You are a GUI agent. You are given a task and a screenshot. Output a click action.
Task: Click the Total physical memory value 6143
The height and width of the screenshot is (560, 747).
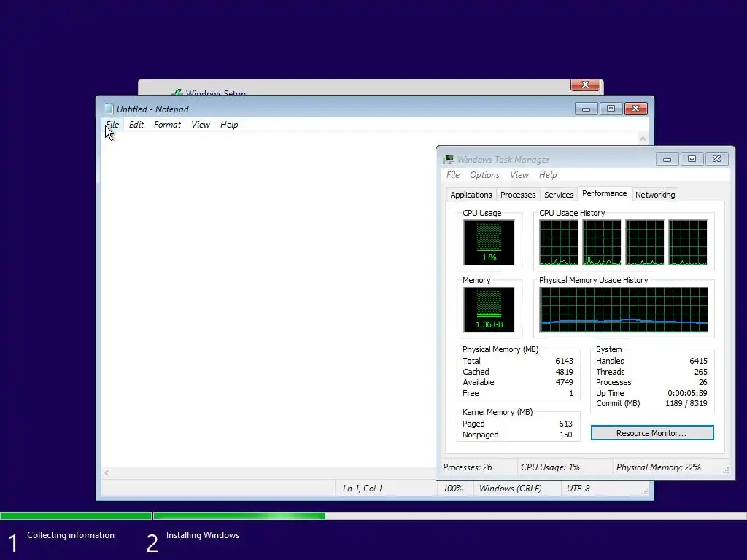[x=564, y=361]
